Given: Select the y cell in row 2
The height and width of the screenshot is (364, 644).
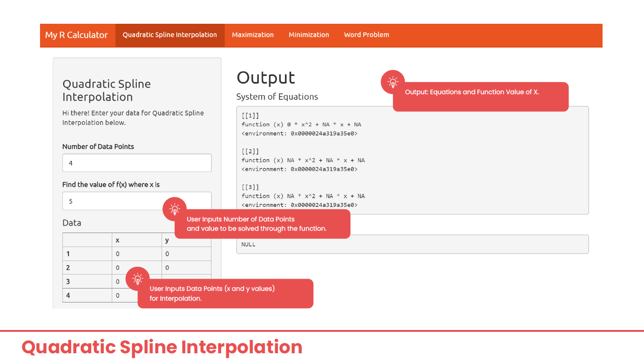Looking at the screenshot, I should click(186, 268).
